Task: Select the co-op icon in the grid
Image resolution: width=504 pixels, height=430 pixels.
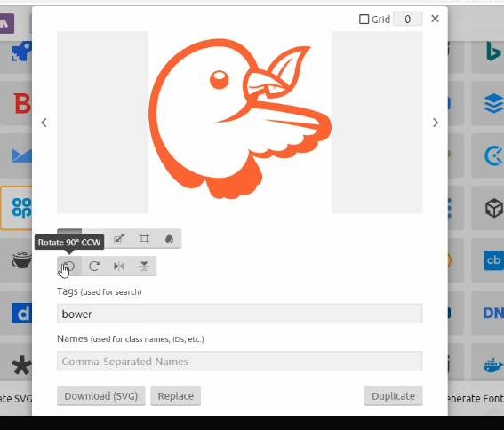Action: tap(17, 208)
